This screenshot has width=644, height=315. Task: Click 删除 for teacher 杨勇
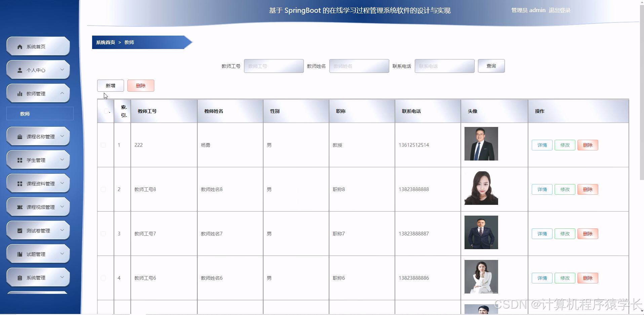tap(588, 145)
